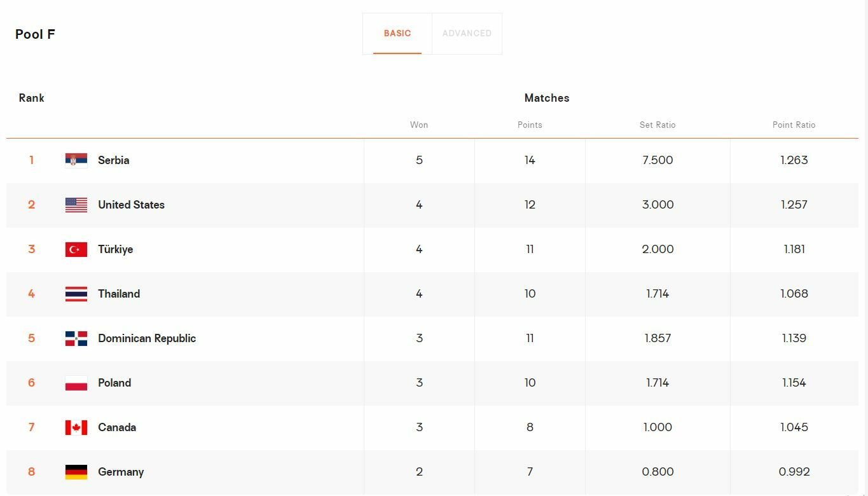Screen dimensions: 868x496
Task: Click the Poland flag icon
Action: 76,383
